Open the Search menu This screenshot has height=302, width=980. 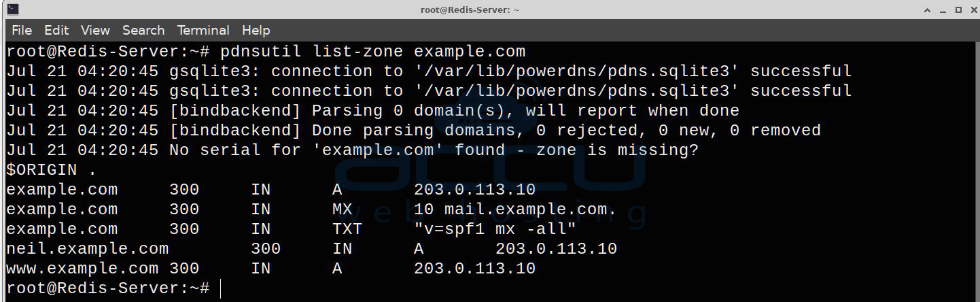pyautogui.click(x=143, y=30)
